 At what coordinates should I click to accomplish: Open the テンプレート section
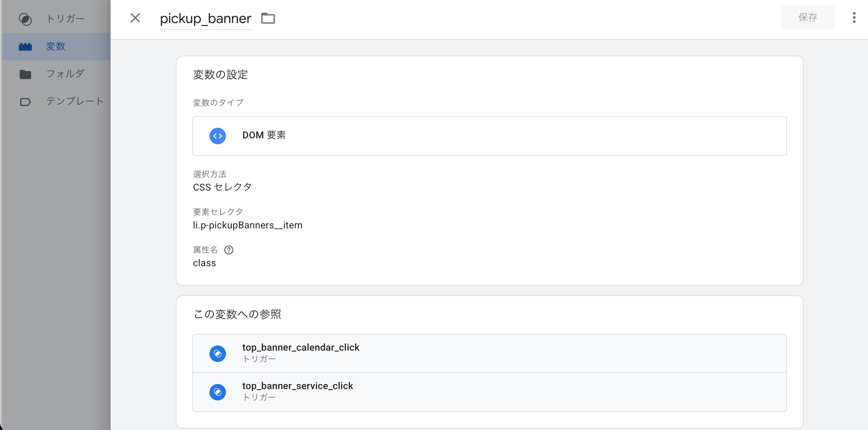(75, 101)
